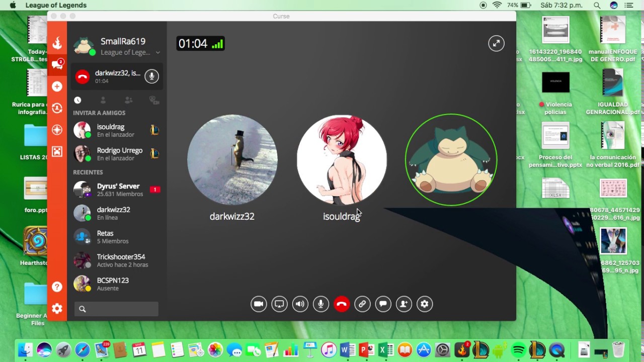Viewport: 644px width, 362px height.
Task: Open call settings gear in bottom controls
Action: pyautogui.click(x=425, y=304)
